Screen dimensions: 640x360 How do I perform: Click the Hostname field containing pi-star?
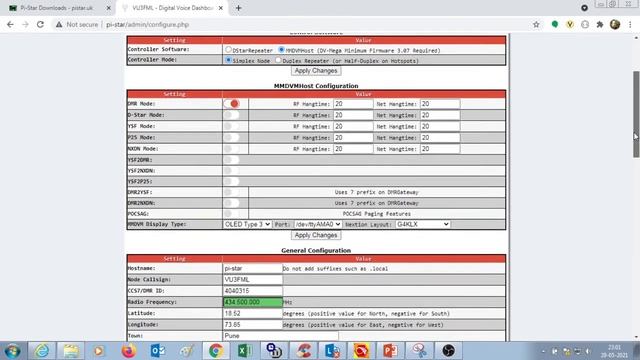click(253, 268)
